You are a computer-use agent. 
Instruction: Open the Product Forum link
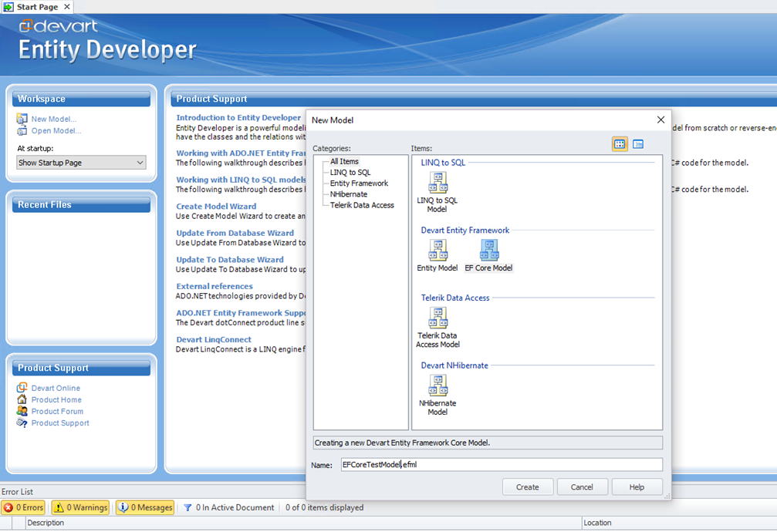57,411
